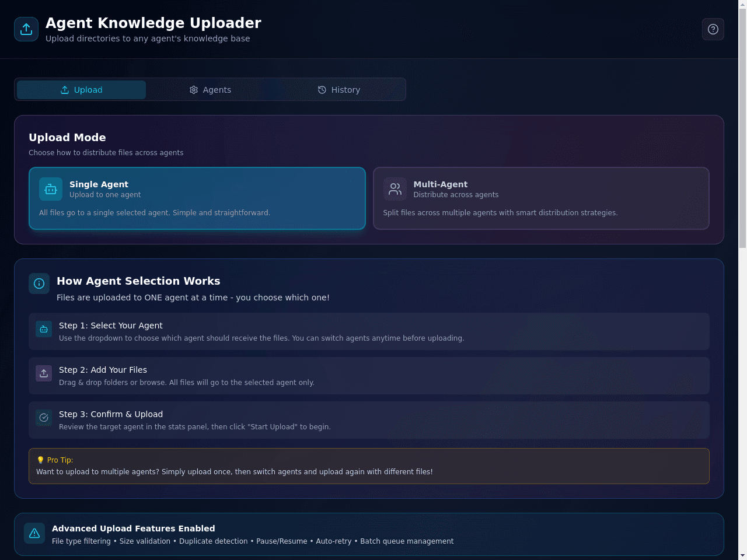Click the upload arrow icon on the Upload tab
The height and width of the screenshot is (560, 747).
pyautogui.click(x=65, y=90)
